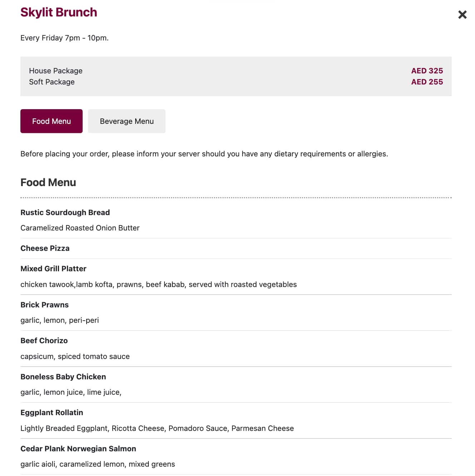475x476 pixels.
Task: Select the Soft Package option
Action: 52,82
